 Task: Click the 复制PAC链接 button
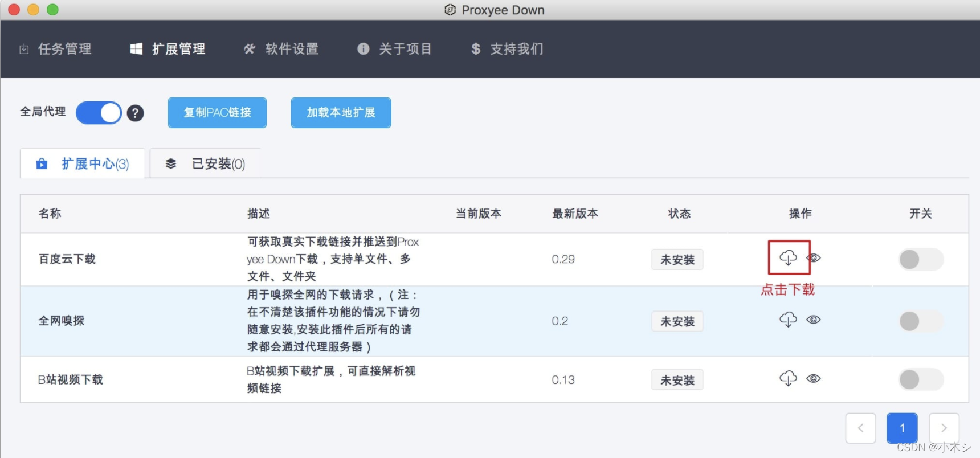[217, 112]
